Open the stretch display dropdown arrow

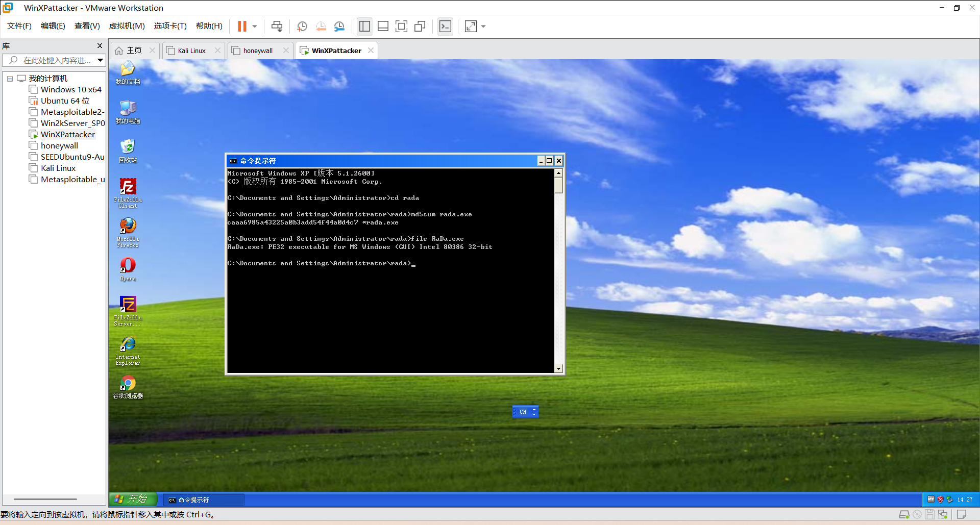point(483,26)
